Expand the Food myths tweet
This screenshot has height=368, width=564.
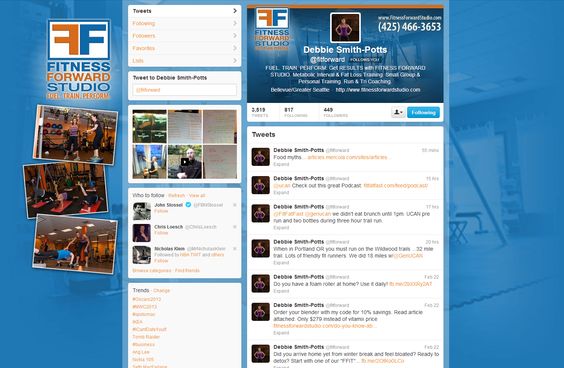click(x=281, y=164)
